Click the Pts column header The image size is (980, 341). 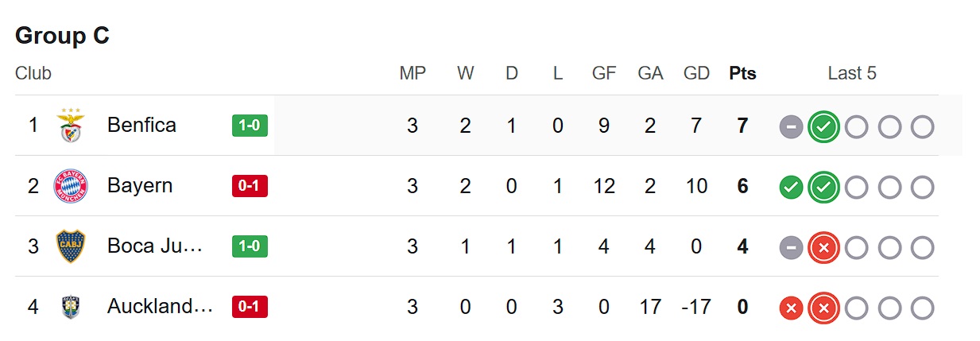[742, 73]
